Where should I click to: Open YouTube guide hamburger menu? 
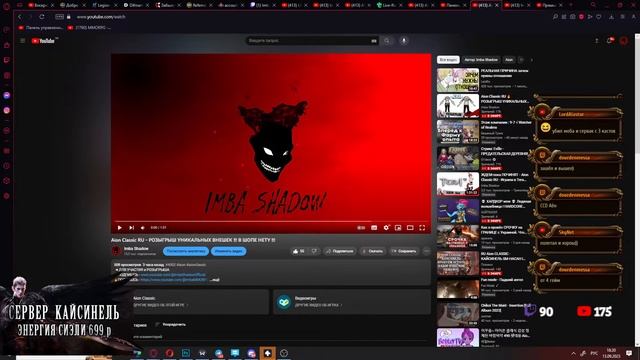[x=23, y=41]
